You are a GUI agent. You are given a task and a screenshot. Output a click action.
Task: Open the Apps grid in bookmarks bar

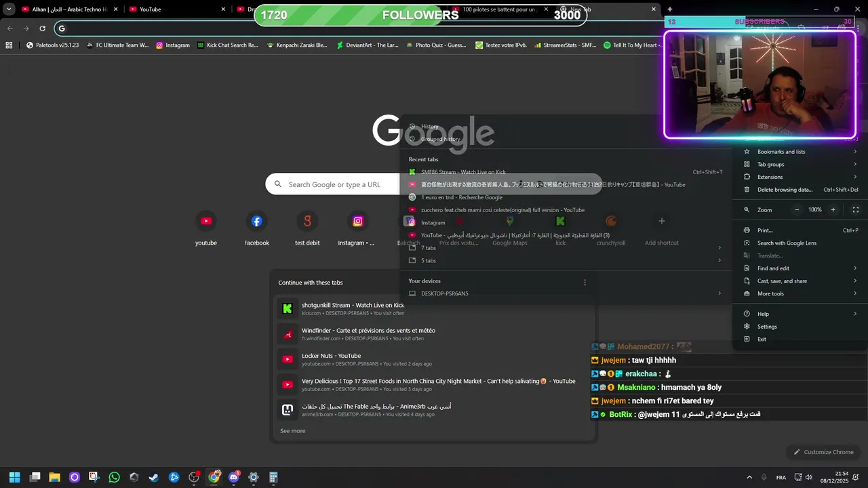(9, 45)
